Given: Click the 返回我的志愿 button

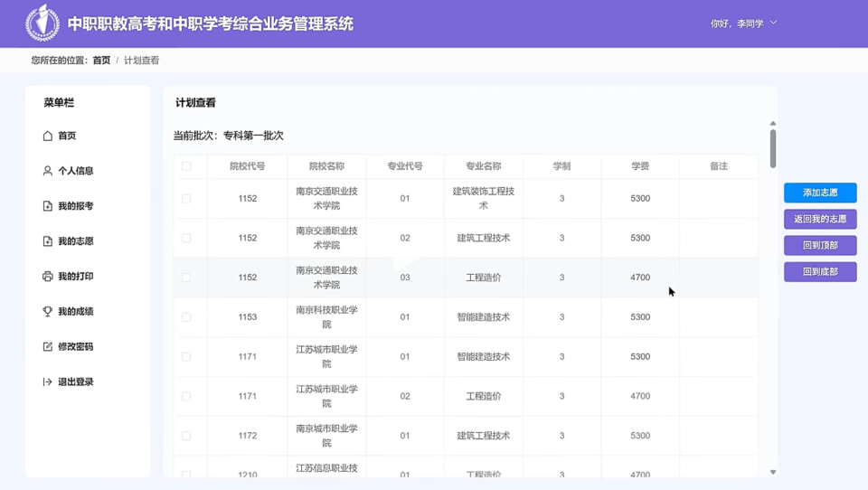Looking at the screenshot, I should (820, 220).
